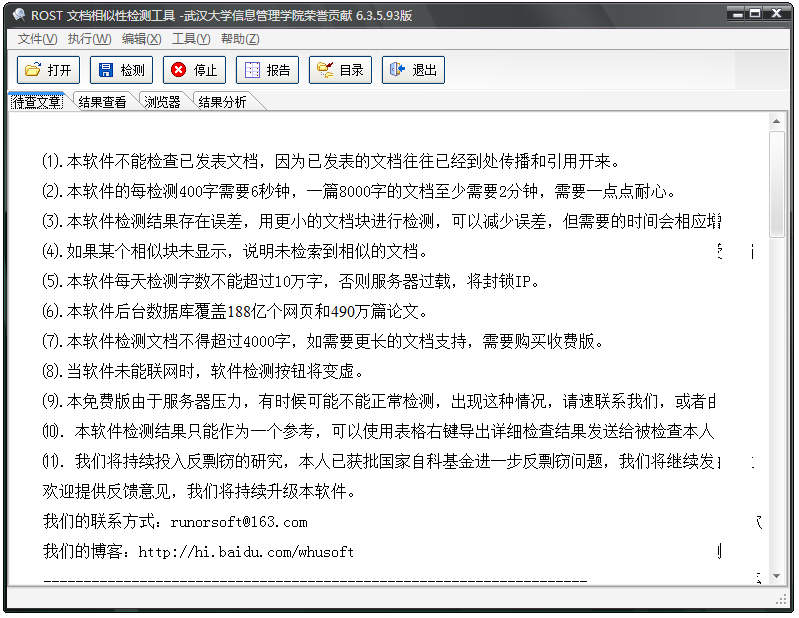
Task: Click the scrollbar down arrow
Action: point(777,576)
